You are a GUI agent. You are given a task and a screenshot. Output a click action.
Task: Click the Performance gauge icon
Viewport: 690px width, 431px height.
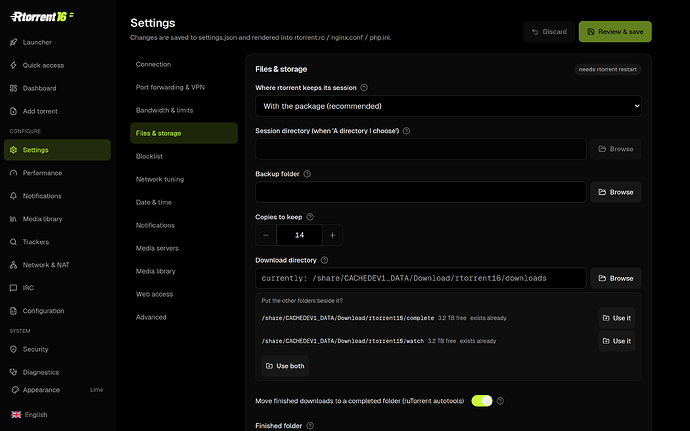click(13, 173)
